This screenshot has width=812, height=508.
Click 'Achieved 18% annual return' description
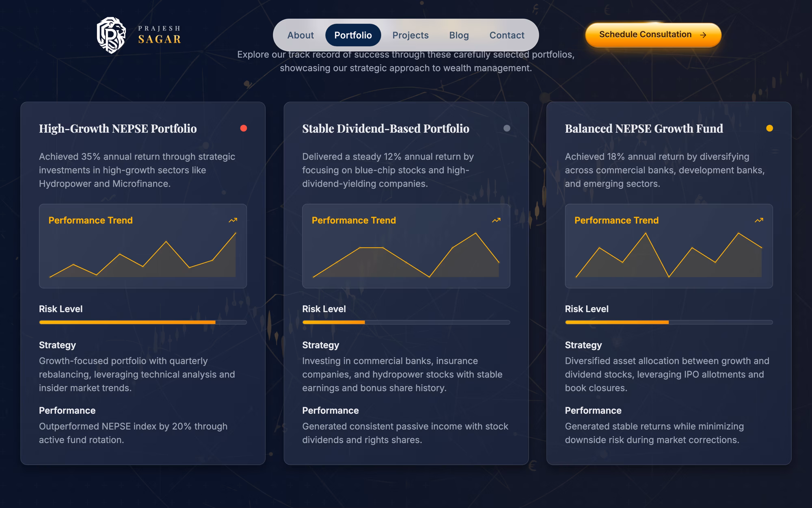(x=665, y=170)
